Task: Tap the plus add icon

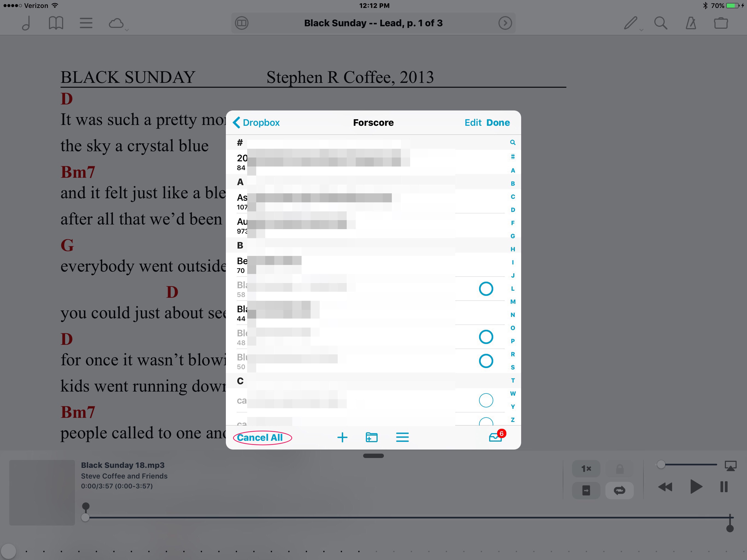Action: pyautogui.click(x=342, y=437)
